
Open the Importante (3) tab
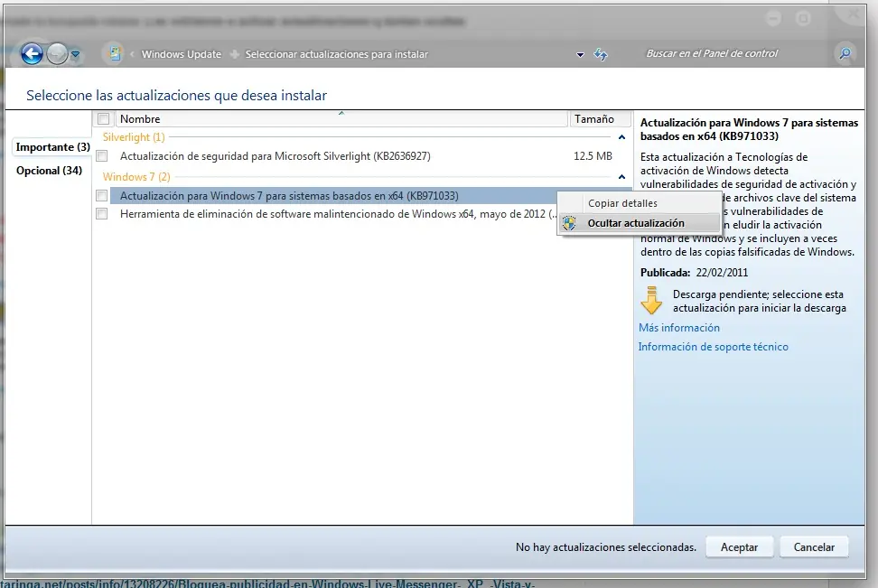[x=52, y=146]
